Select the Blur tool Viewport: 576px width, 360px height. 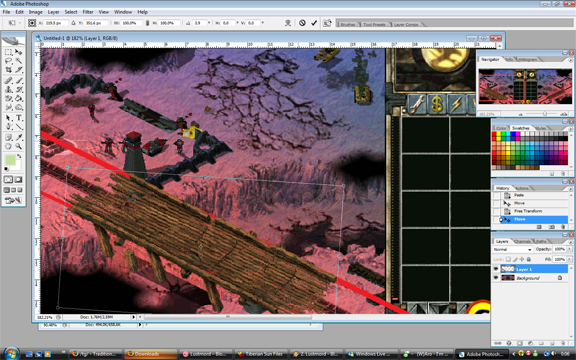click(8, 107)
